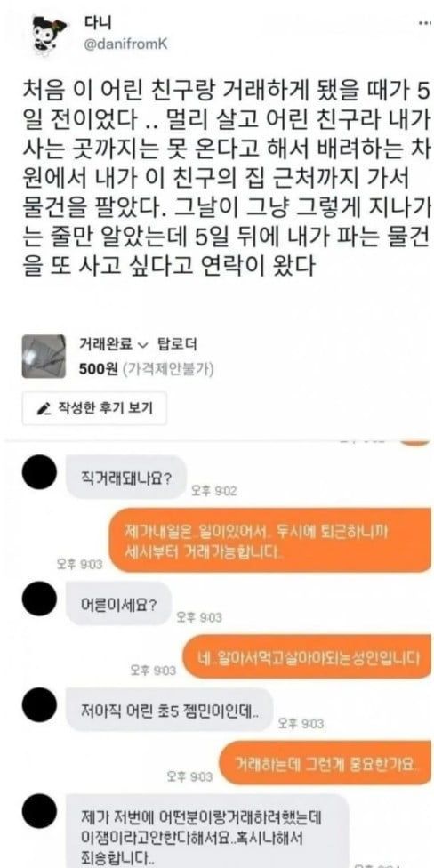
Task: Select orange bubble 거래하는데 그런게 중요한가요
Action: click(x=325, y=763)
